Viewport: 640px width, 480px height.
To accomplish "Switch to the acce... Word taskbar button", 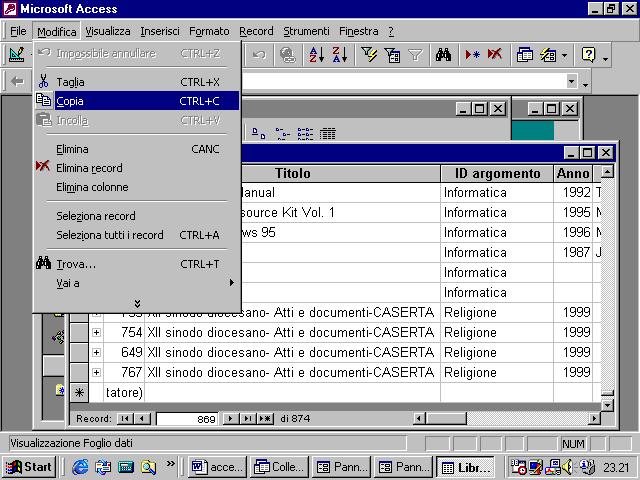I will (x=218, y=467).
